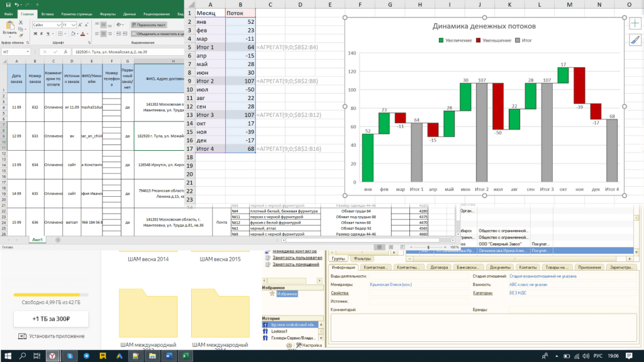Open the Договора tab
The width and height of the screenshot is (644, 362).
pos(440,267)
